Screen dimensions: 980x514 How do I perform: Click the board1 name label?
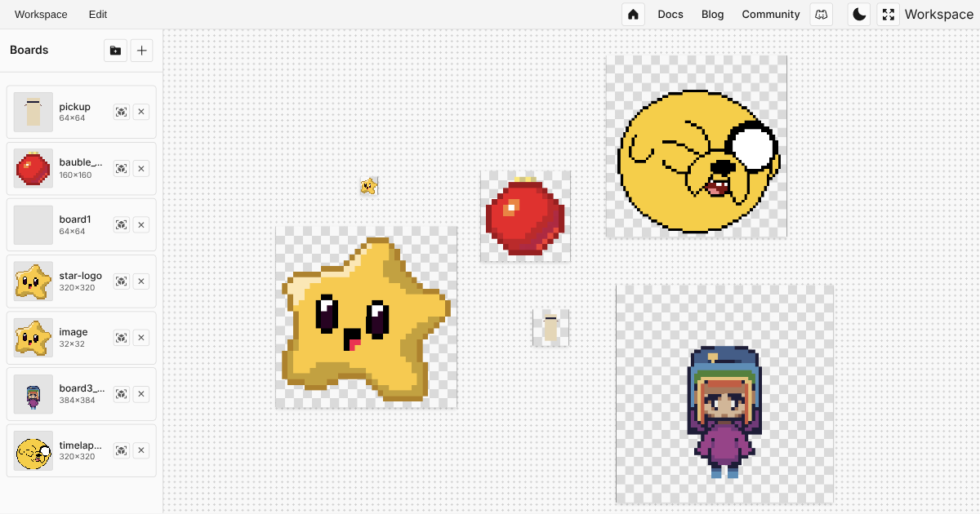pos(75,219)
